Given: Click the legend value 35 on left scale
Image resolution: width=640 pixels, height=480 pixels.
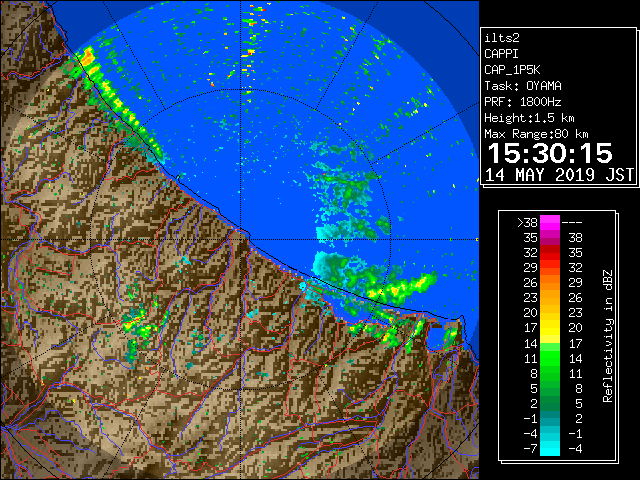Looking at the screenshot, I should 531,238.
